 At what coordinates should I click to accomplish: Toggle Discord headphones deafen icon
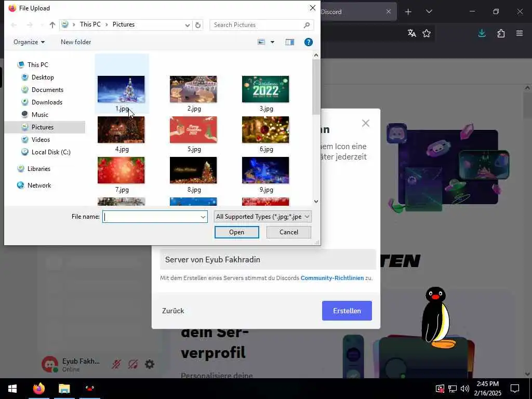pyautogui.click(x=133, y=364)
